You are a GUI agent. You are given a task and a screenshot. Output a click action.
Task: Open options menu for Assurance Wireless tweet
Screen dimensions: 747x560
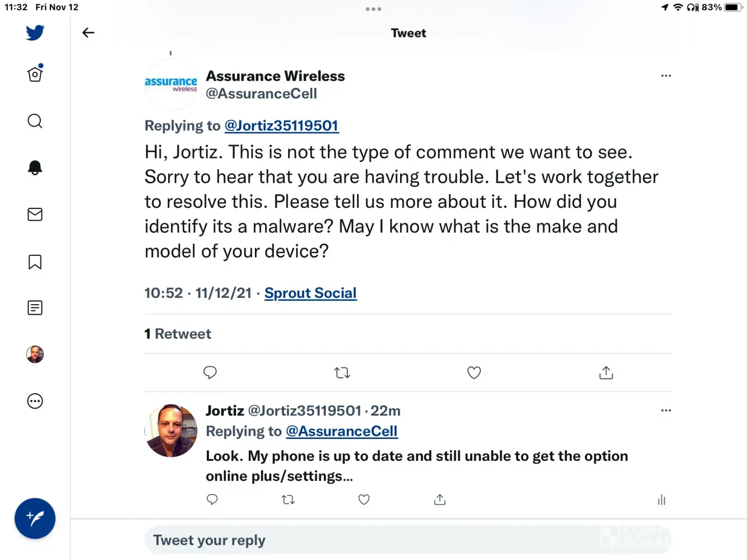666,76
